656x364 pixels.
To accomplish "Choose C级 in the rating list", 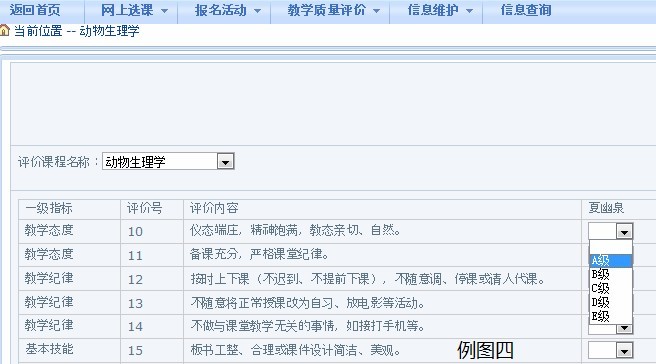I will pos(610,289).
